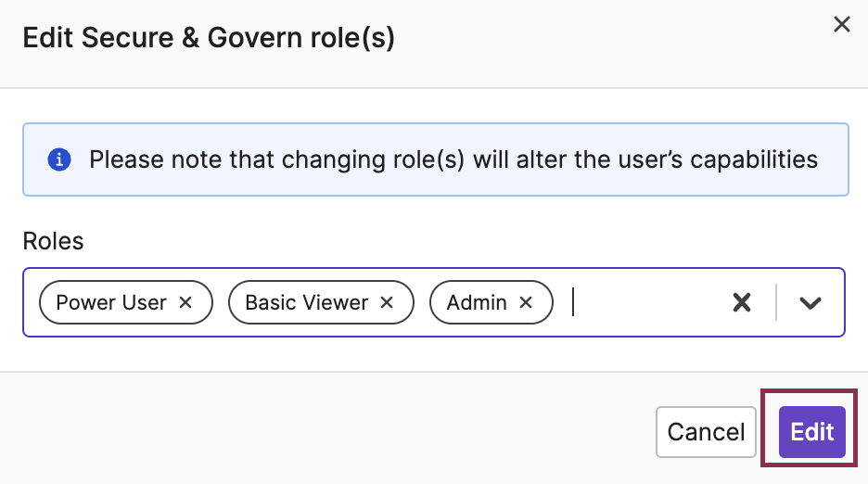Cancel the role changes
This screenshot has height=484, width=868.
[706, 432]
